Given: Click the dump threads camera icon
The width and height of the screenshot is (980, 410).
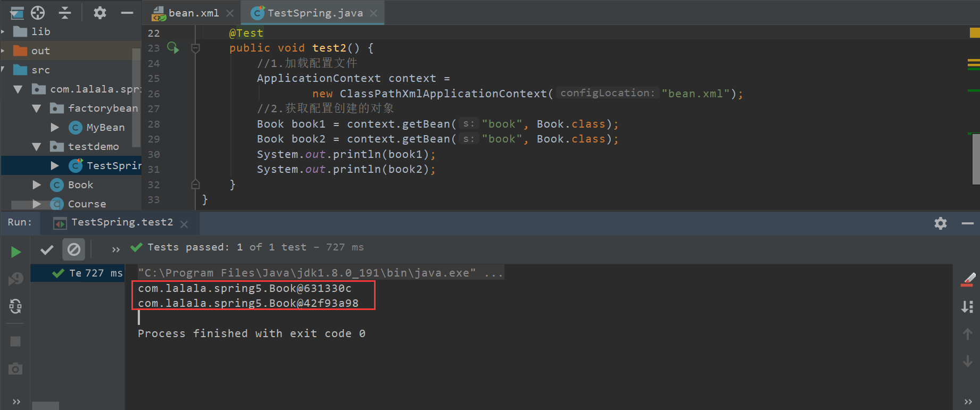Looking at the screenshot, I should (15, 369).
